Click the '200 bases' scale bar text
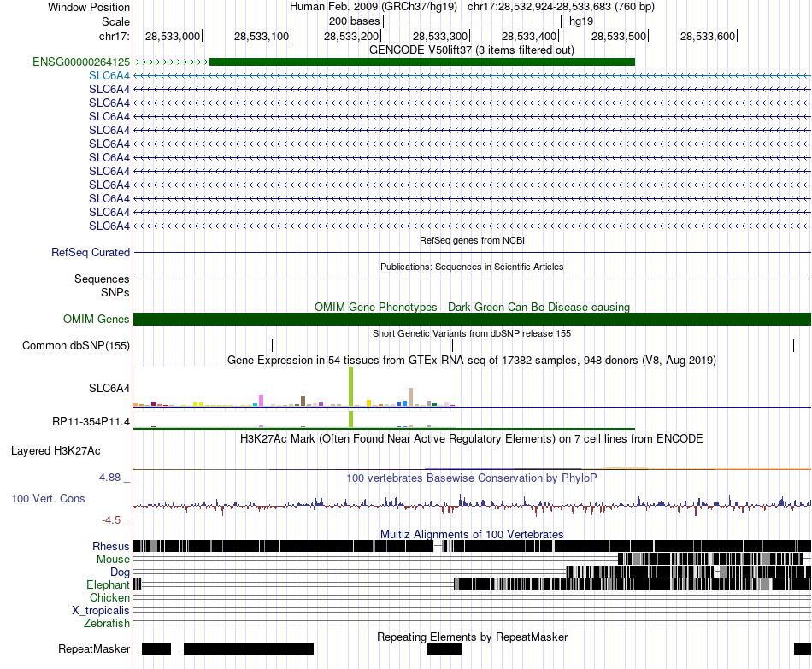This screenshot has width=812, height=669. (354, 21)
